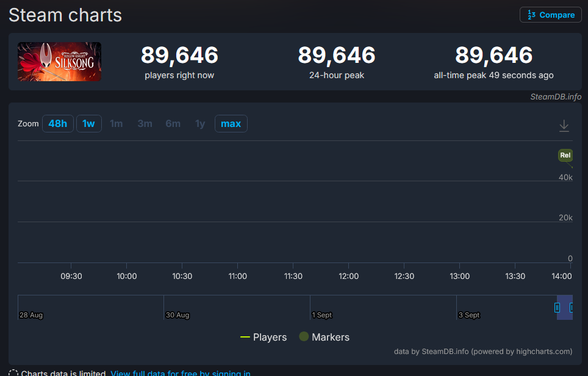
Task: Set chart zoom to 6m
Action: [173, 123]
